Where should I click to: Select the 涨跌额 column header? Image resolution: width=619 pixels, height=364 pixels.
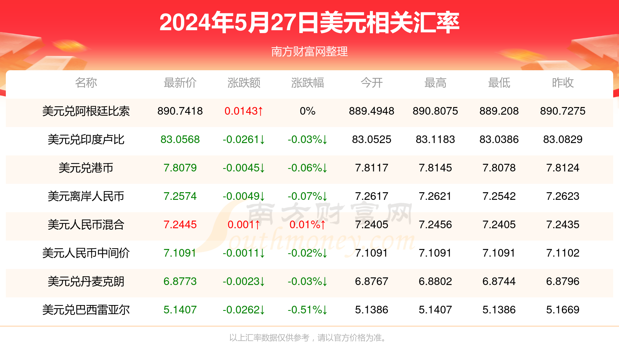pyautogui.click(x=244, y=83)
